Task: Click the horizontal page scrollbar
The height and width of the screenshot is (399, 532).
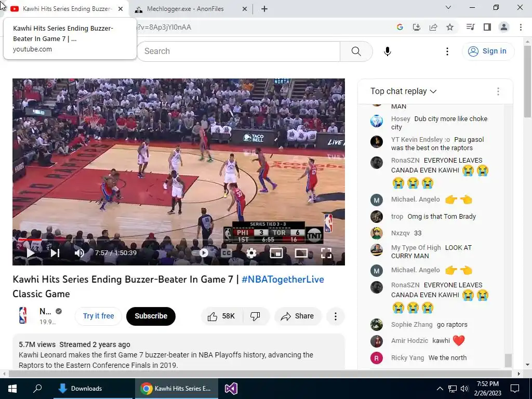Action: coord(260,374)
